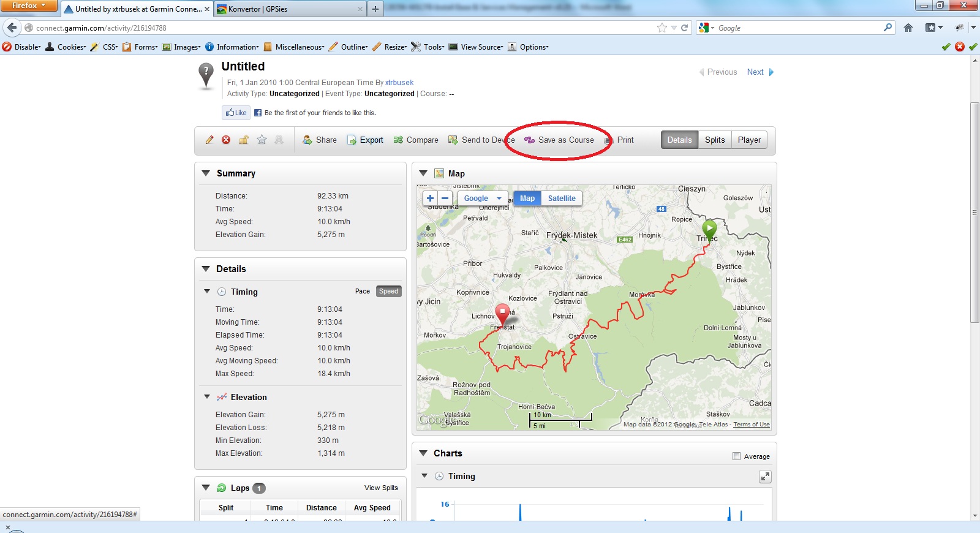Open Terms of Use map link
Image resolution: width=980 pixels, height=533 pixels.
click(x=752, y=425)
